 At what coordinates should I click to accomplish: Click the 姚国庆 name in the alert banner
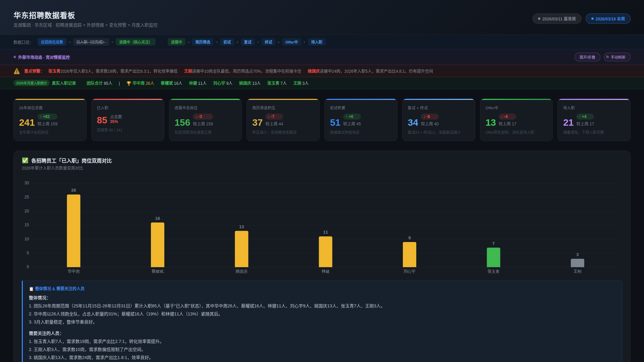point(314,71)
